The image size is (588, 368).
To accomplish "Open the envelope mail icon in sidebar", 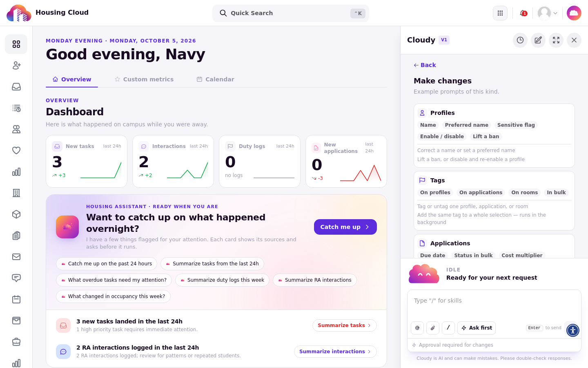I will coord(16,257).
